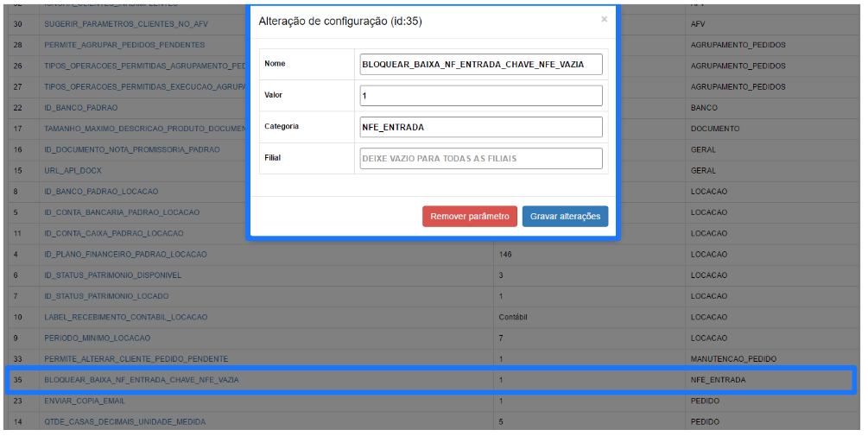Open LABEL_RECEBIMENTO_CONTABIL_LOCACAO parameter
The width and height of the screenshot is (868, 436).
click(x=125, y=318)
